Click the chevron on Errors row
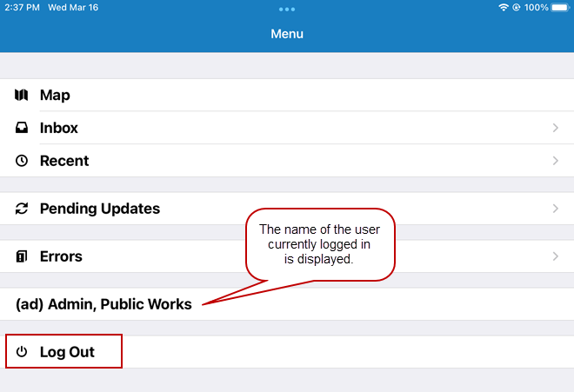This screenshot has width=574, height=392. (556, 256)
